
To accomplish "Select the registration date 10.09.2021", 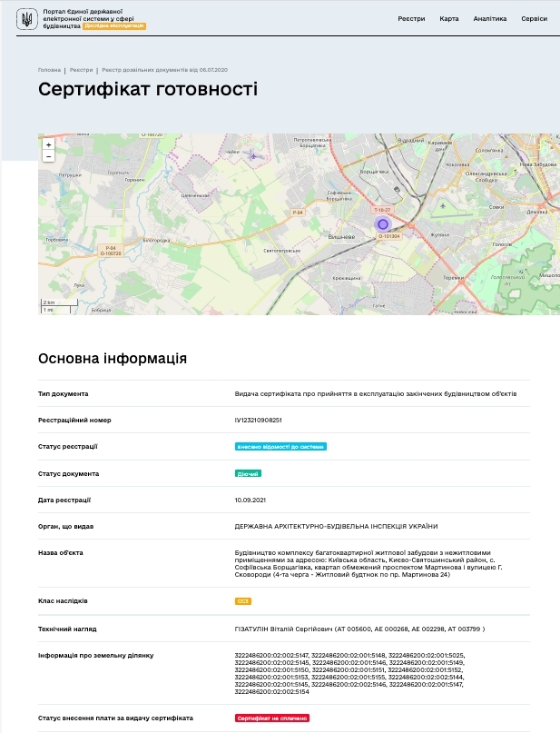I will click(x=250, y=500).
